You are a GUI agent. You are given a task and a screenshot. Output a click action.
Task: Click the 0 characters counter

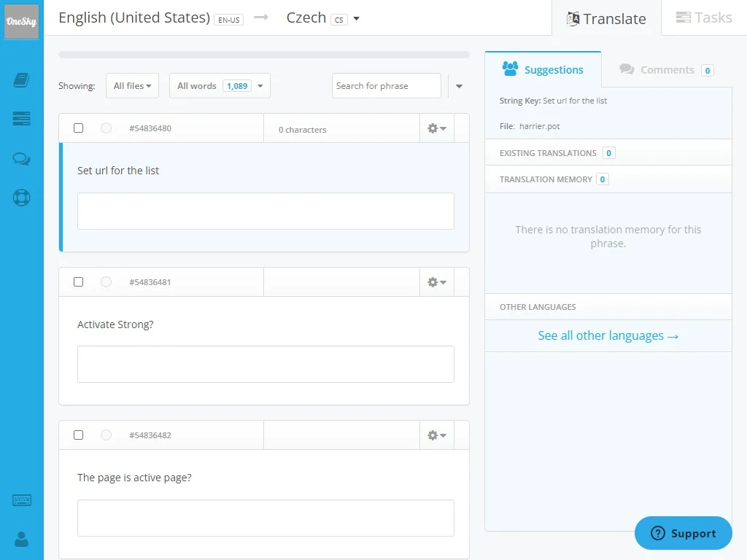[303, 130]
